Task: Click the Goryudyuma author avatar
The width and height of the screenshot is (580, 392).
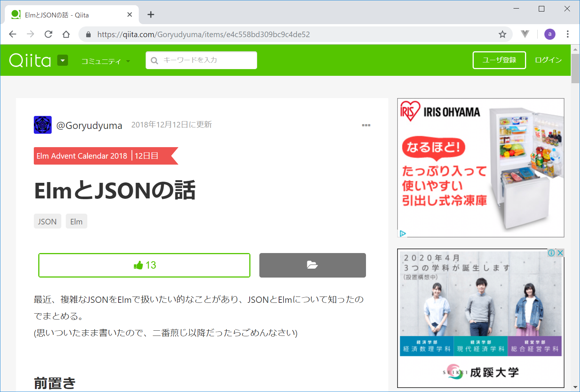Action: tap(43, 125)
